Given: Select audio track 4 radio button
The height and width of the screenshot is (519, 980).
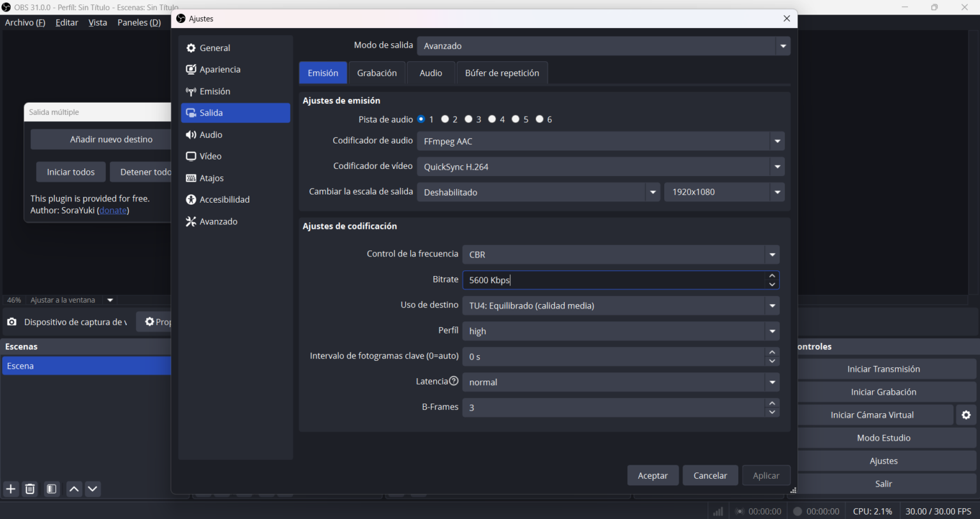Looking at the screenshot, I should pyautogui.click(x=493, y=119).
